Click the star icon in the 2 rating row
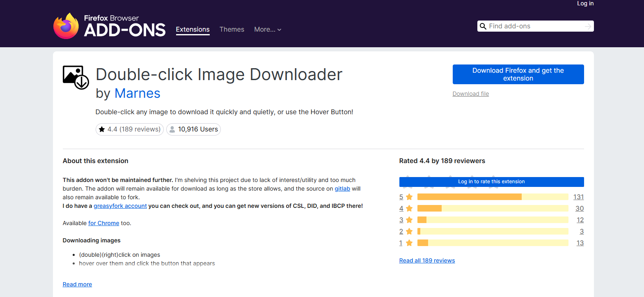Screen dimensions: 644x297 tap(409, 232)
